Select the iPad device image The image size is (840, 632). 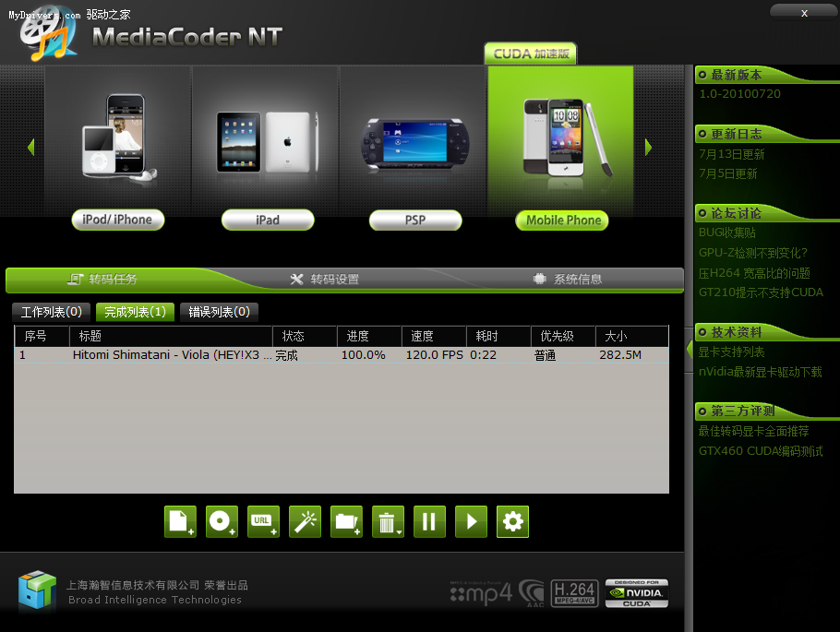(x=267, y=142)
